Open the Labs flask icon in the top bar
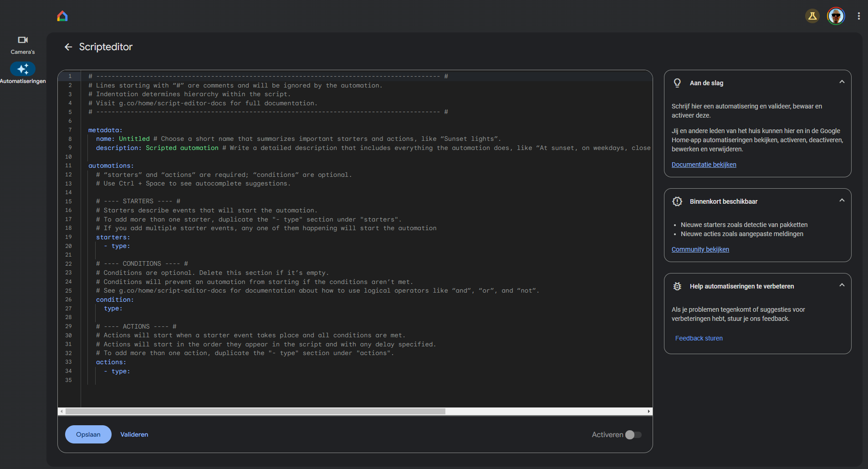 pyautogui.click(x=812, y=15)
